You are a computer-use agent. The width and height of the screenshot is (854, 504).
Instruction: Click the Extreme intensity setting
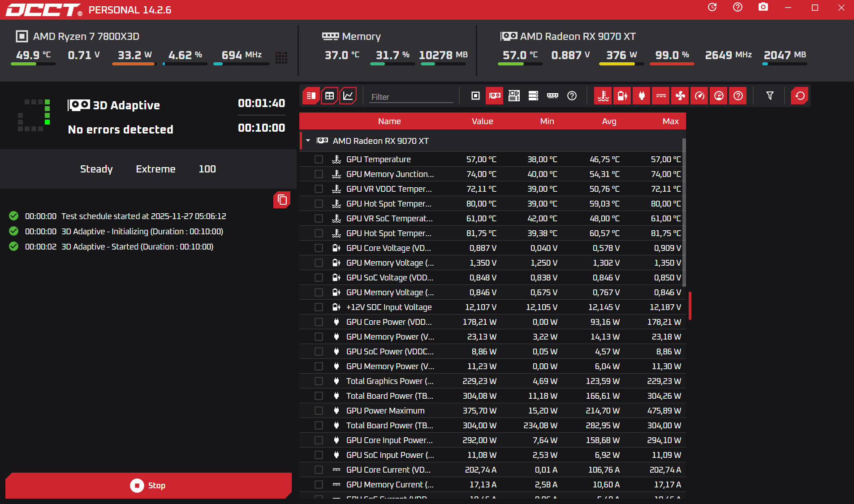tap(155, 169)
